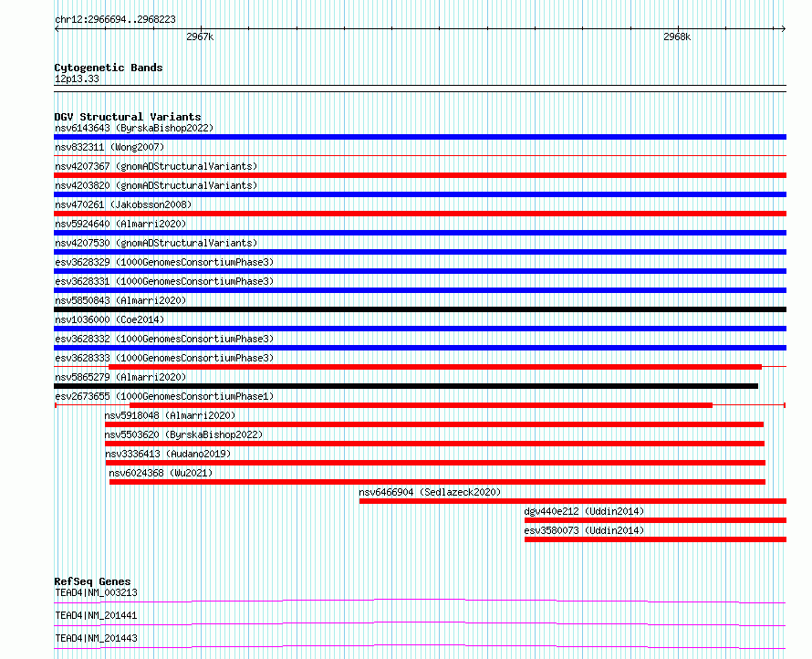Select variant label nsv5865279 (Almarri2020)
Image resolution: width=812 pixels, height=659 pixels.
(120, 377)
